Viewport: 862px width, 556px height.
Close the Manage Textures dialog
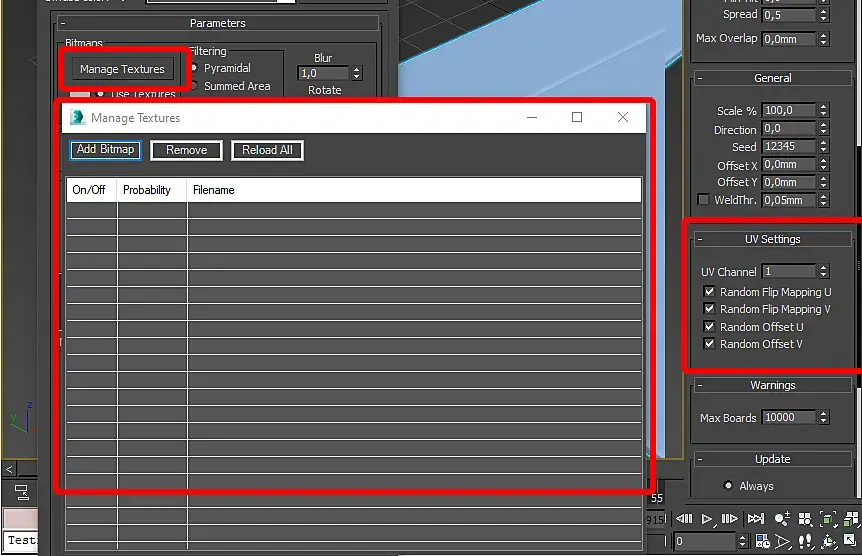(623, 117)
